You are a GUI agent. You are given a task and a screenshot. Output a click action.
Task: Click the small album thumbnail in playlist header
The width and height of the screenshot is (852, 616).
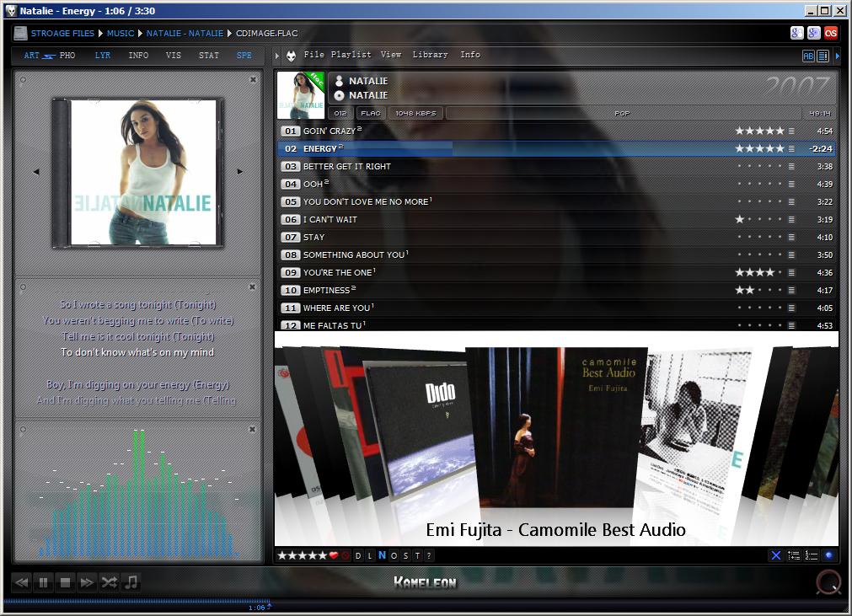tap(301, 95)
